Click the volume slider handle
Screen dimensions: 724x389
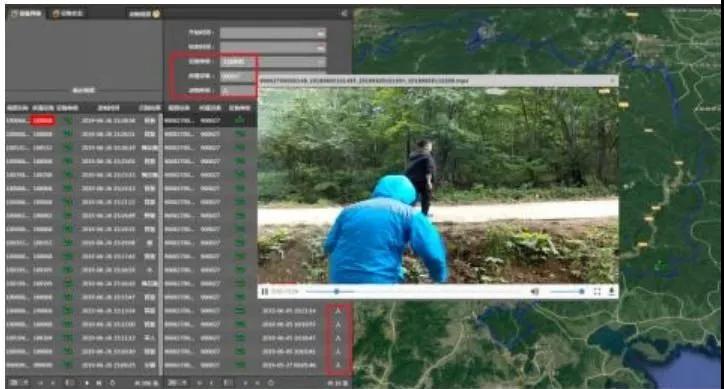(x=581, y=292)
